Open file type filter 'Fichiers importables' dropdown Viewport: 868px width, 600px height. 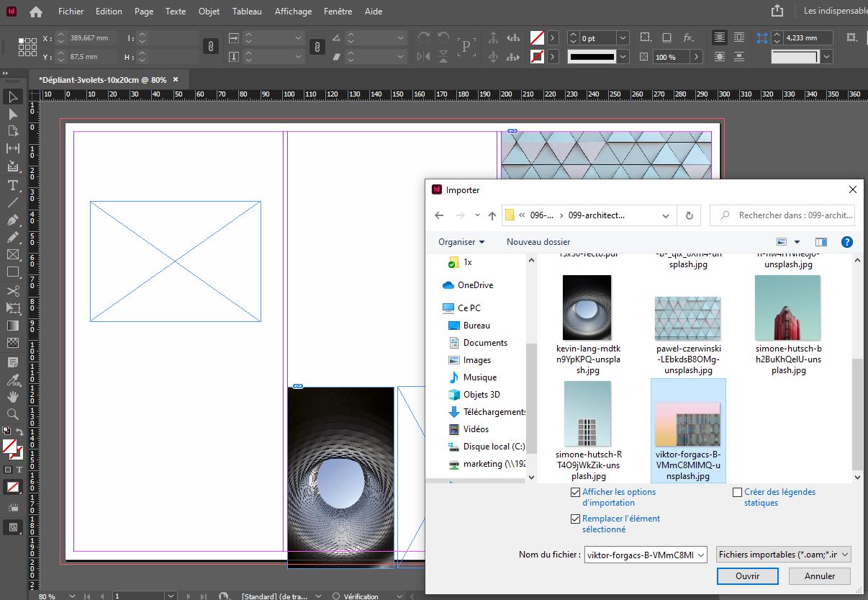784,554
